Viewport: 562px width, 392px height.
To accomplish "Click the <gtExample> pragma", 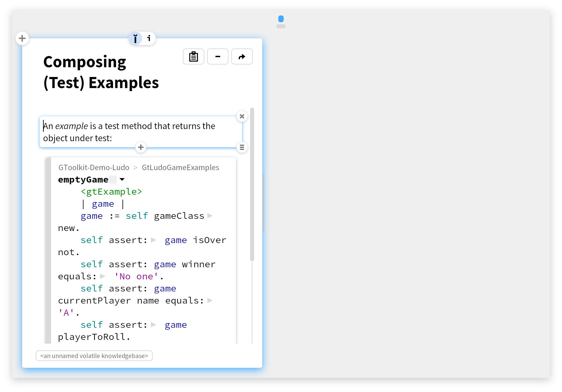I will (x=111, y=192).
